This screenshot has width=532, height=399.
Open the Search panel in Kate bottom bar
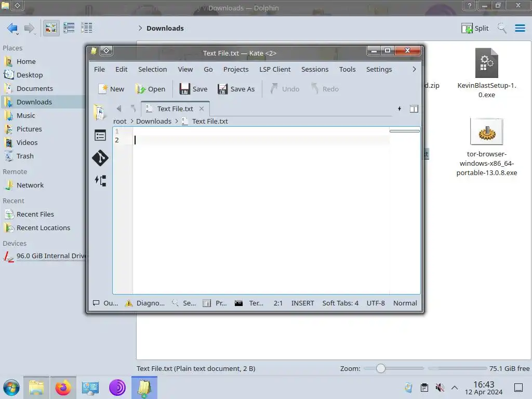183,303
